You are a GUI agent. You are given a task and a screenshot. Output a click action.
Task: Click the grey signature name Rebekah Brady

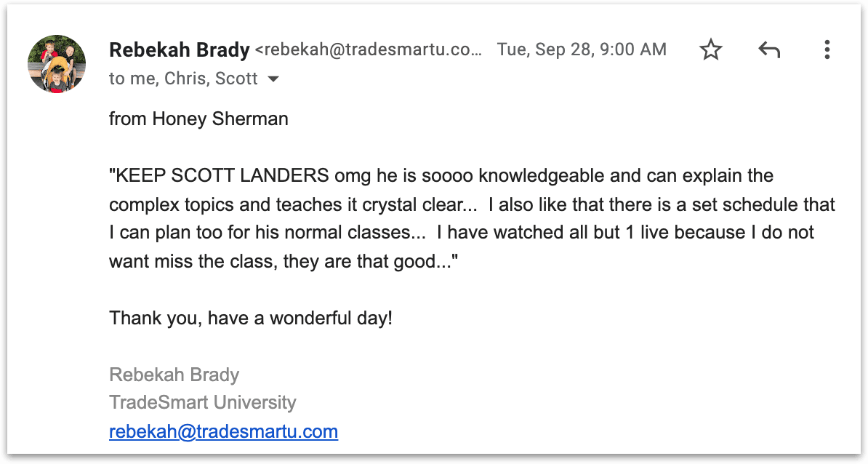(x=174, y=375)
